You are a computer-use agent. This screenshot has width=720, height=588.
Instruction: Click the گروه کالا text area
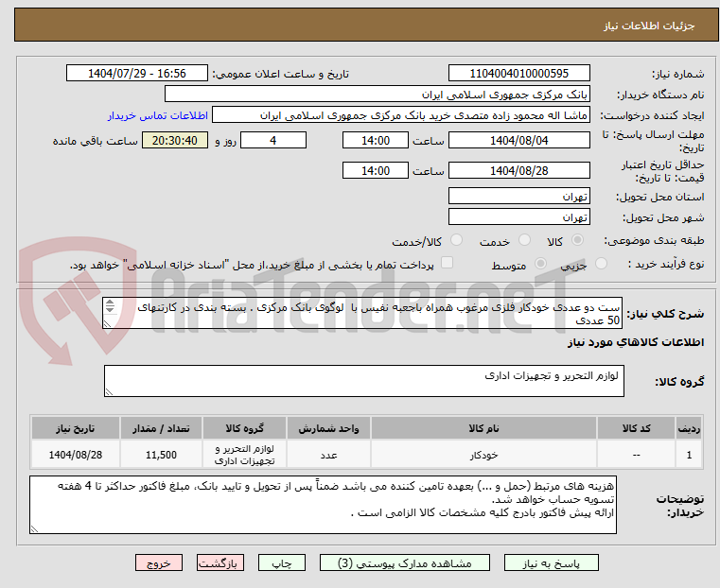(363, 381)
